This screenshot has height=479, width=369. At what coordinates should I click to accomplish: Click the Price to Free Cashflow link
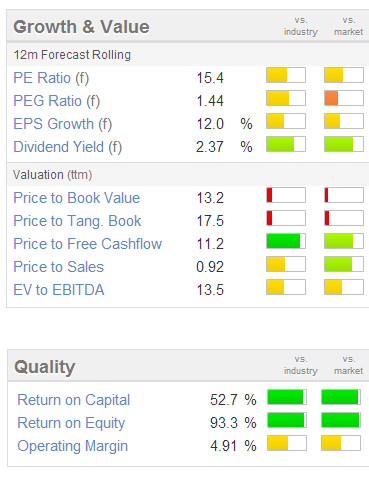88,244
